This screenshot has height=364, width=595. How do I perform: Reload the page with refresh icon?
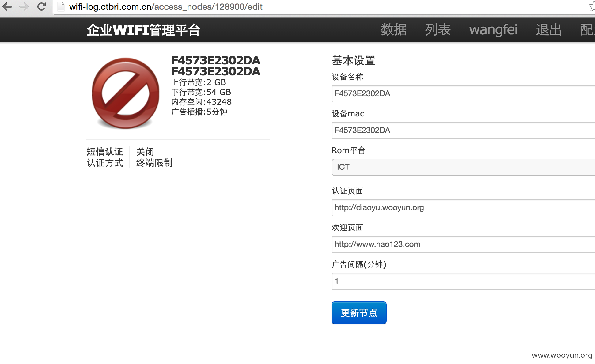(41, 6)
